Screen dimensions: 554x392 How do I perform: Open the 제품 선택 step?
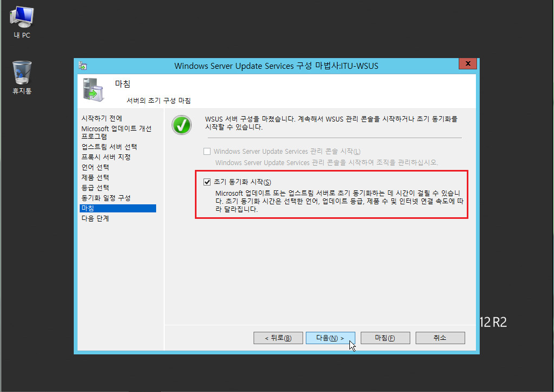coord(95,177)
